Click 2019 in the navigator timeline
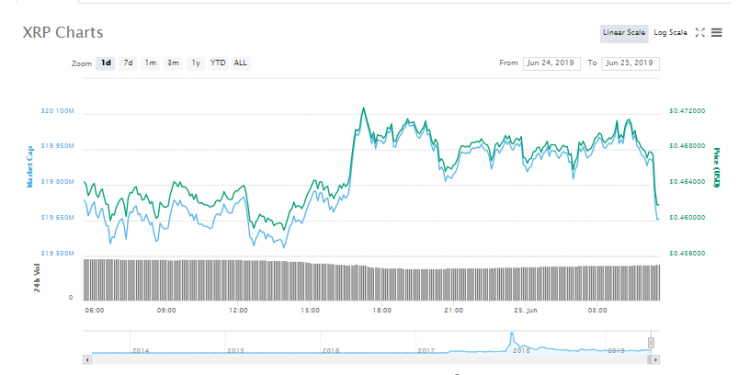Image resolution: width=750 pixels, height=375 pixels. (616, 351)
